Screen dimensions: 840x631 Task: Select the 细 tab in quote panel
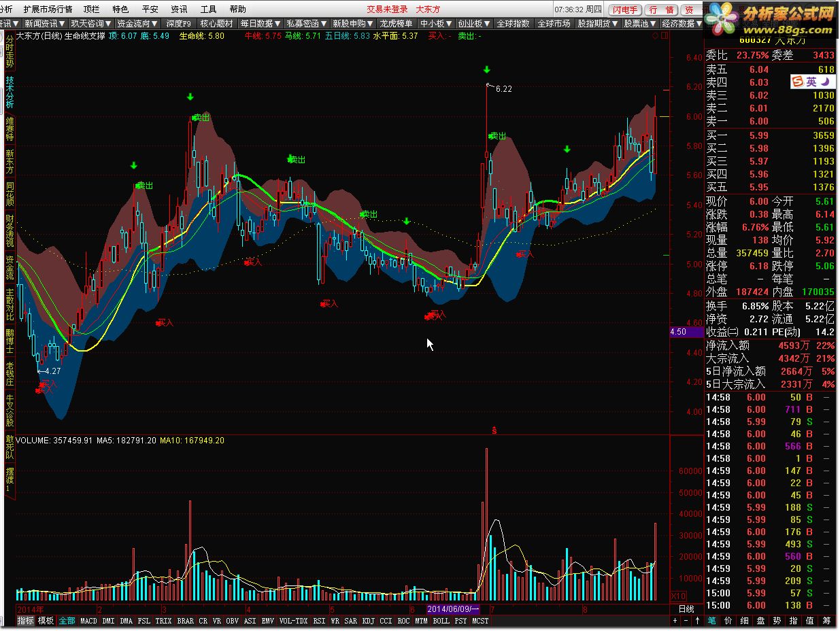click(x=744, y=621)
